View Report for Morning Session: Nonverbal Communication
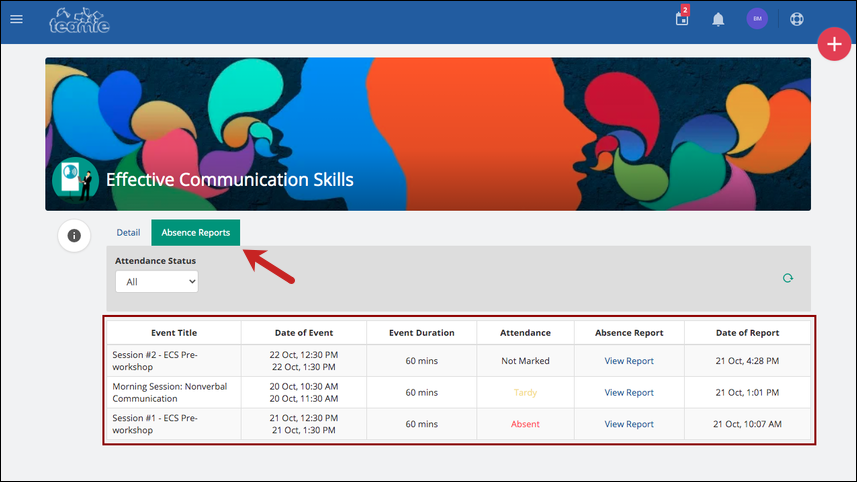The width and height of the screenshot is (857, 482). coord(629,392)
